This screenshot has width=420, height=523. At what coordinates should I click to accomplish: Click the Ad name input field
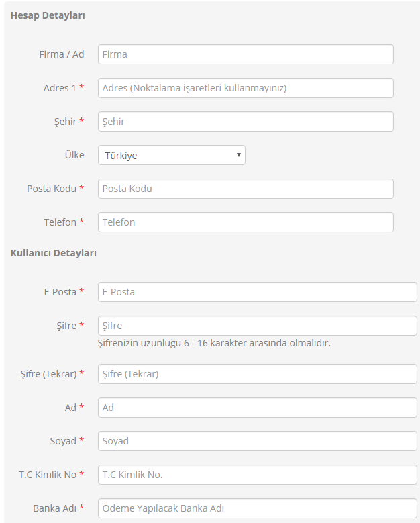pyautogui.click(x=258, y=408)
